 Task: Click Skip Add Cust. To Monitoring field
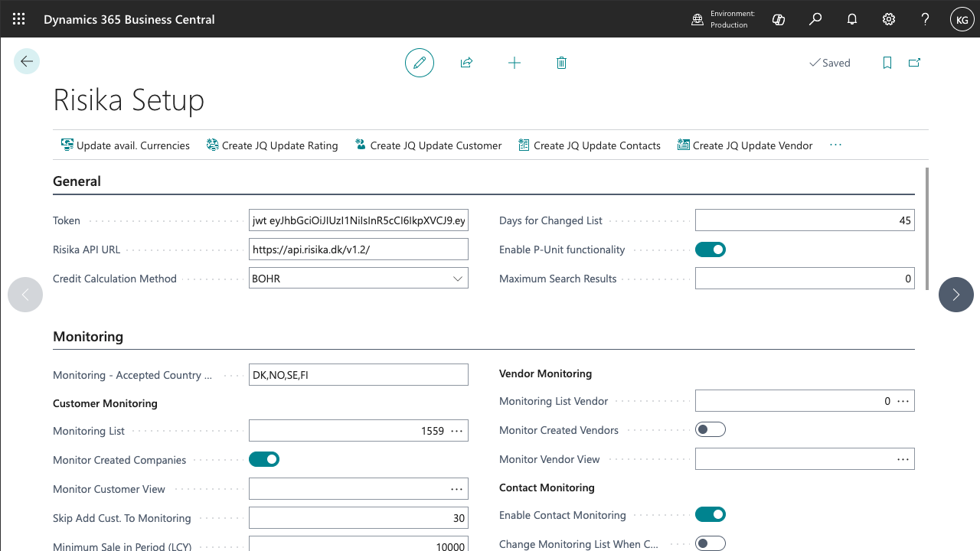tap(358, 518)
